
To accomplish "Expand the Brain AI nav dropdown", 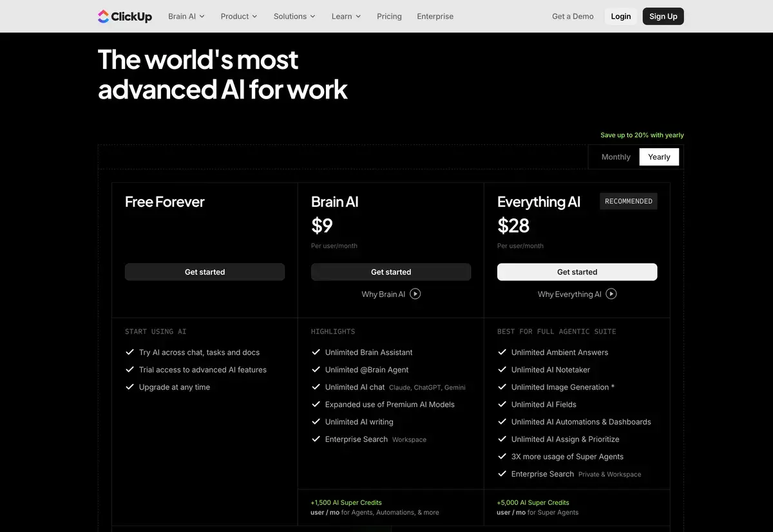I will (186, 16).
